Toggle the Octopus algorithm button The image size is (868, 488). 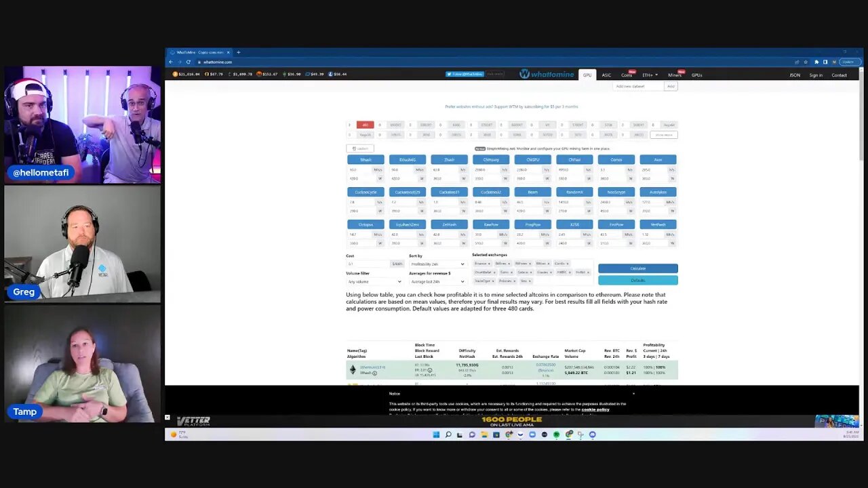pos(366,224)
